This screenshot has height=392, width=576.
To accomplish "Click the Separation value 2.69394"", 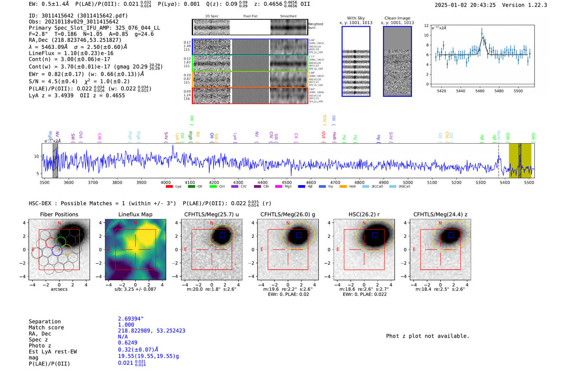I will pyautogui.click(x=131, y=319).
